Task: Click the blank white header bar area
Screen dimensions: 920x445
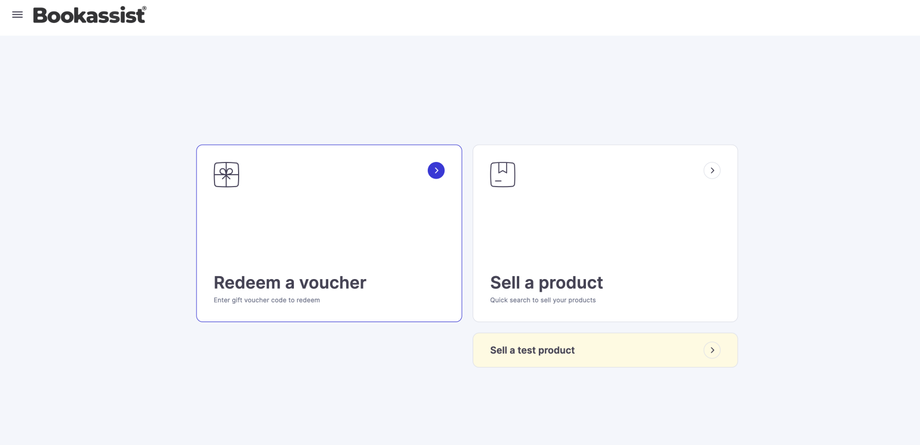Action: click(500, 17)
